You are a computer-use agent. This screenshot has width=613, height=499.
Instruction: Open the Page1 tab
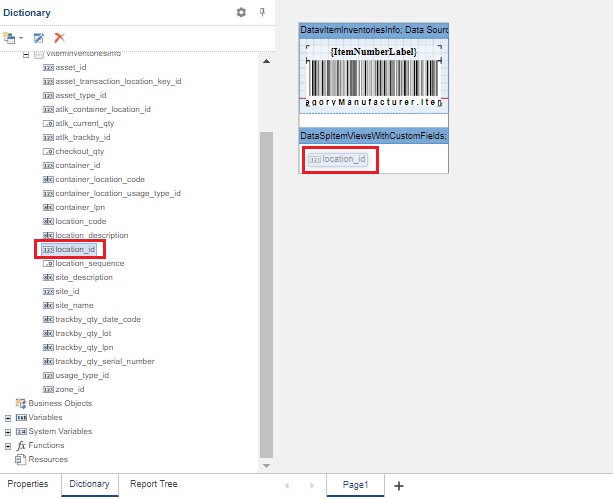point(356,484)
